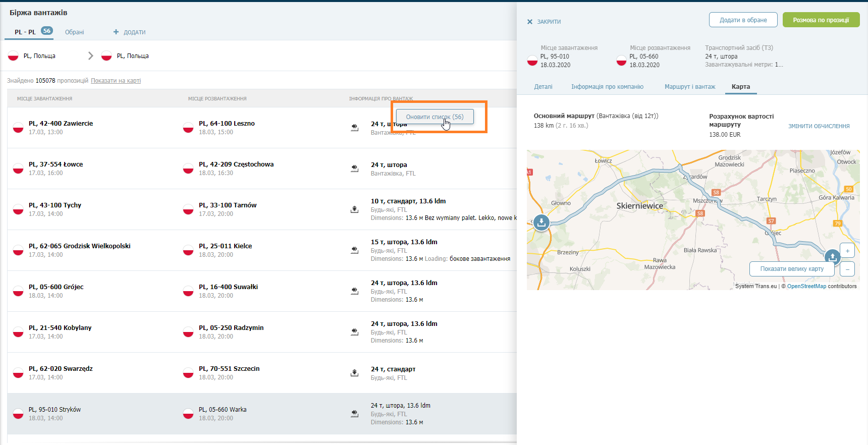Click the МІСЦЕ РОЗВАНТАЖЕННЯ column header
868x445 pixels.
pos(217,99)
